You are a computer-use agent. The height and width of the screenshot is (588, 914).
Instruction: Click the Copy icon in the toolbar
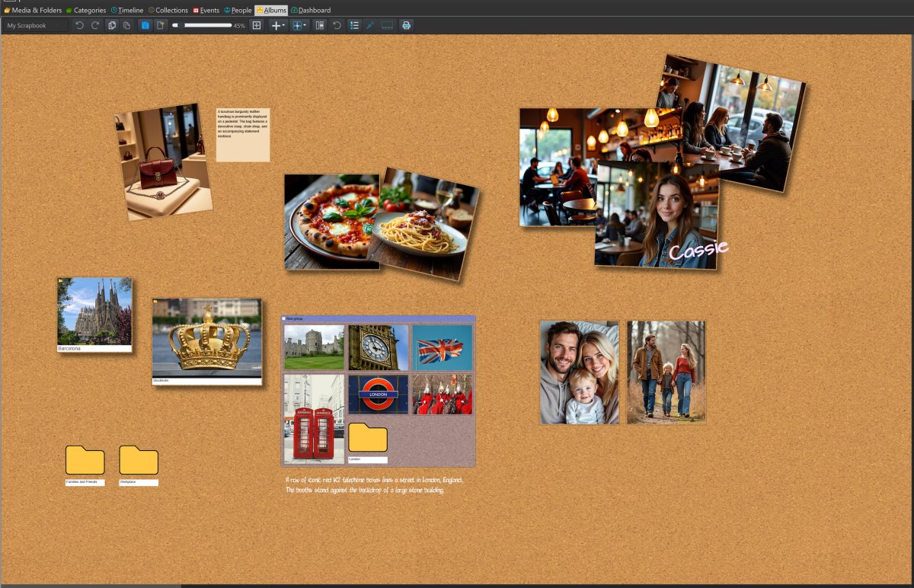[x=112, y=25]
